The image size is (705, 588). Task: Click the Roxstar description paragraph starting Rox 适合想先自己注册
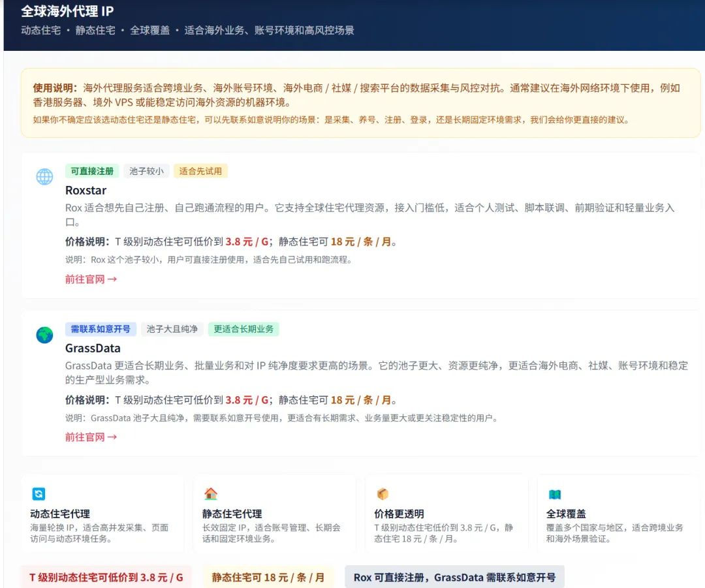click(370, 215)
